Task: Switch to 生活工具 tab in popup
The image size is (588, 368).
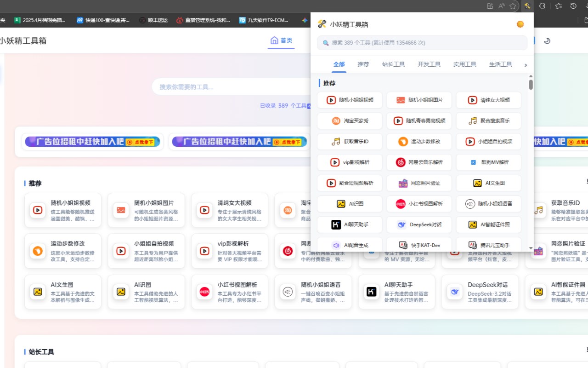Action: click(501, 64)
